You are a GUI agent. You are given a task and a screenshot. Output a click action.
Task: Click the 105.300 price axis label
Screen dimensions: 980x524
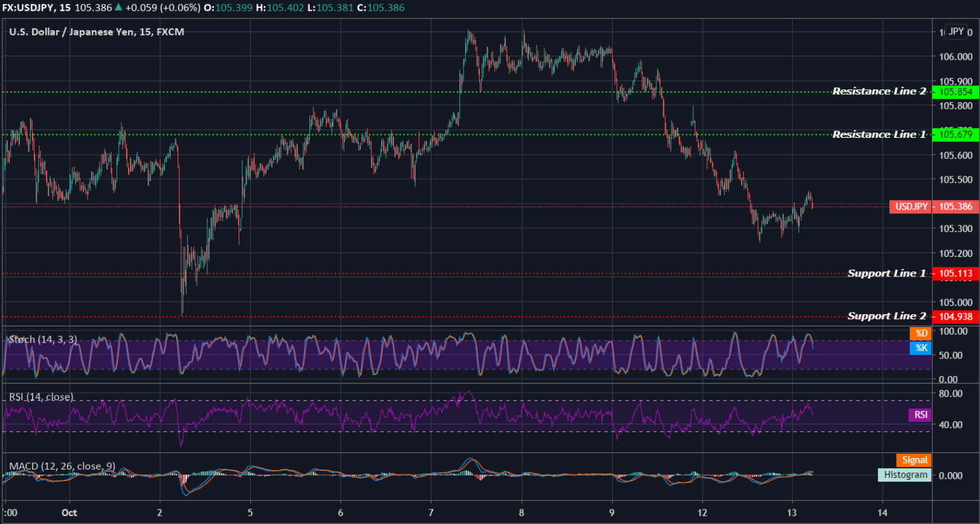coord(956,229)
